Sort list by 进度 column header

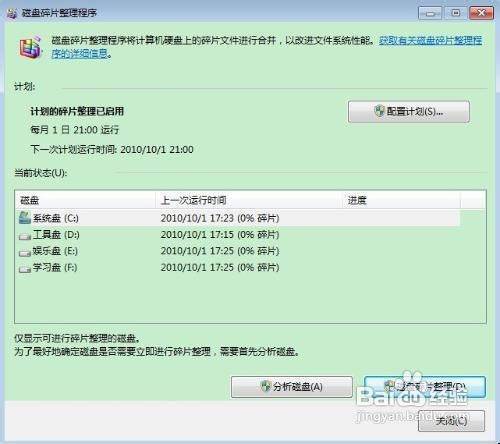tap(402, 200)
